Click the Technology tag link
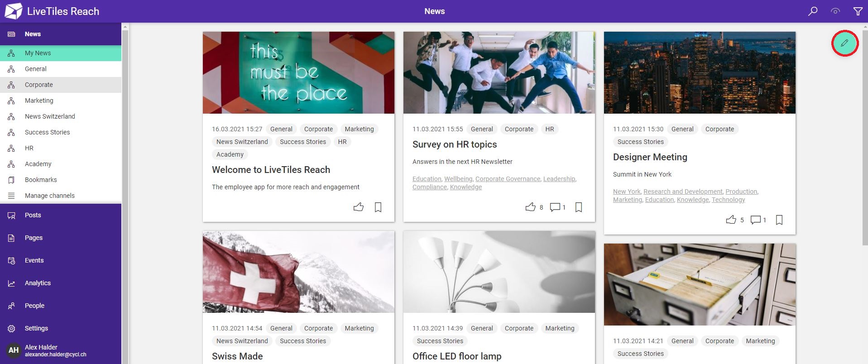Viewport: 868px width, 364px height. pyautogui.click(x=728, y=200)
